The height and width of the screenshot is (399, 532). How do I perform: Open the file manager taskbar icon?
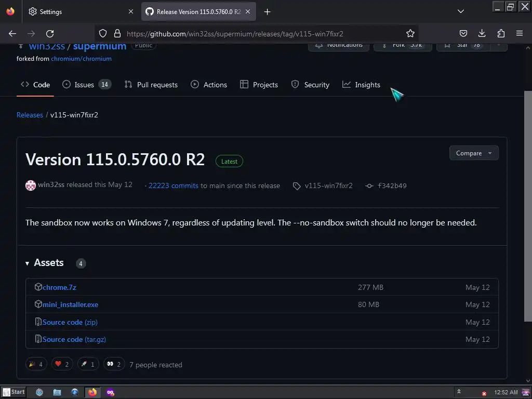click(57, 393)
